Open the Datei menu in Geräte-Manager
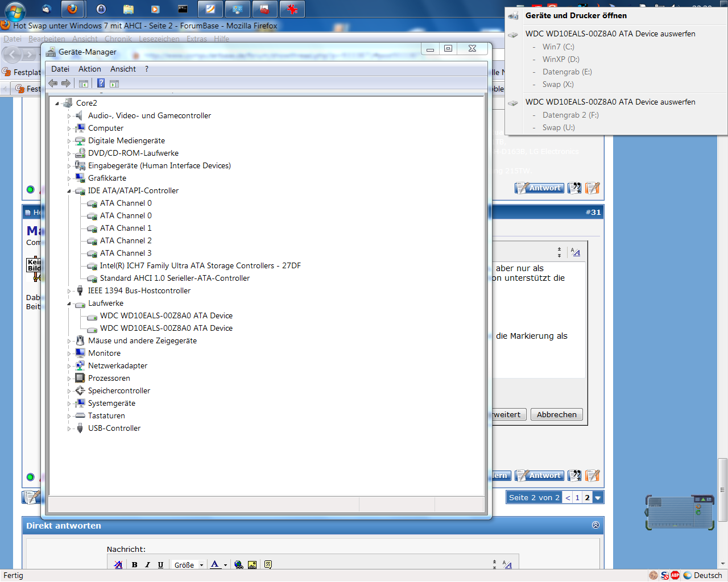 pos(60,69)
